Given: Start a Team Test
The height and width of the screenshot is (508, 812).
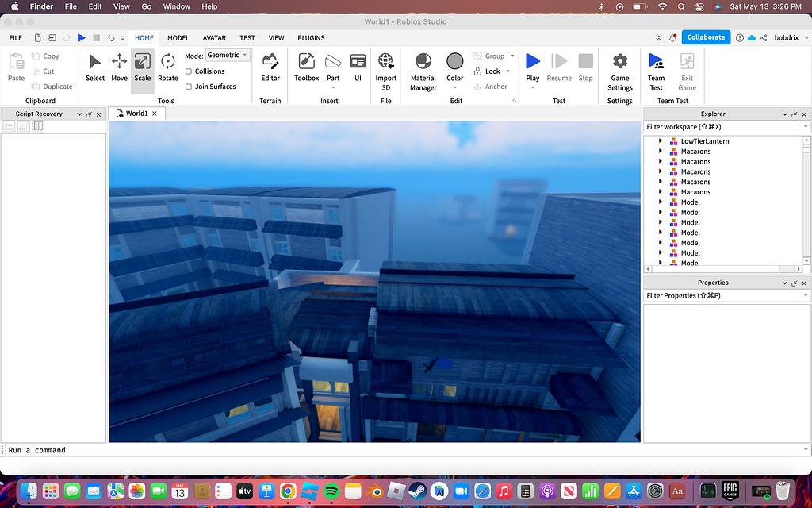Looking at the screenshot, I should click(656, 71).
